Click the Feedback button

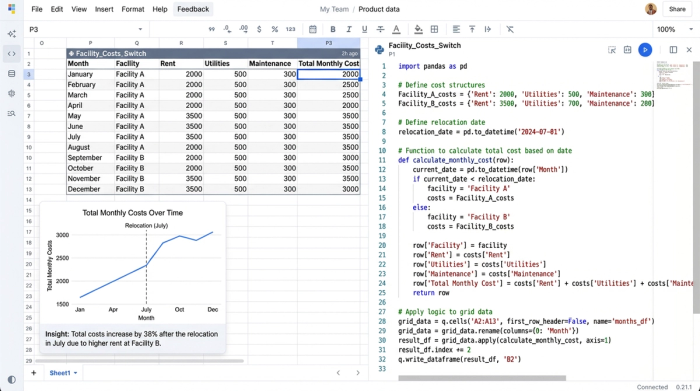(193, 9)
